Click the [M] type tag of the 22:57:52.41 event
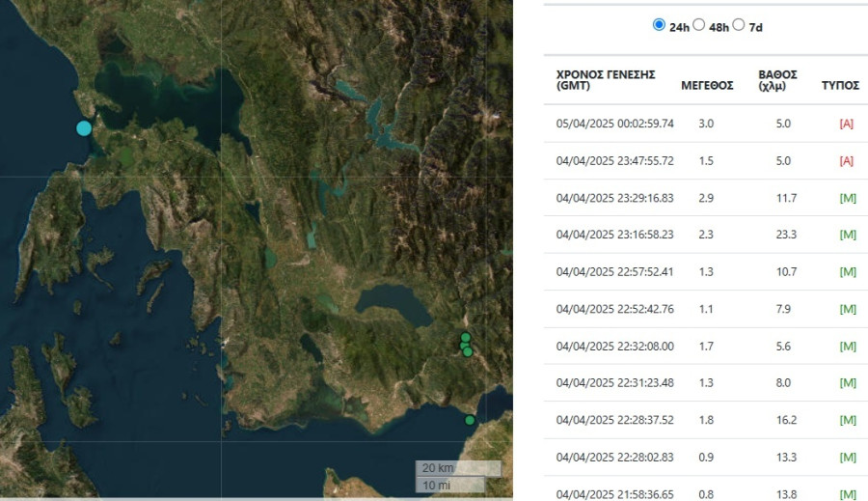The width and height of the screenshot is (868, 501). [x=848, y=271]
